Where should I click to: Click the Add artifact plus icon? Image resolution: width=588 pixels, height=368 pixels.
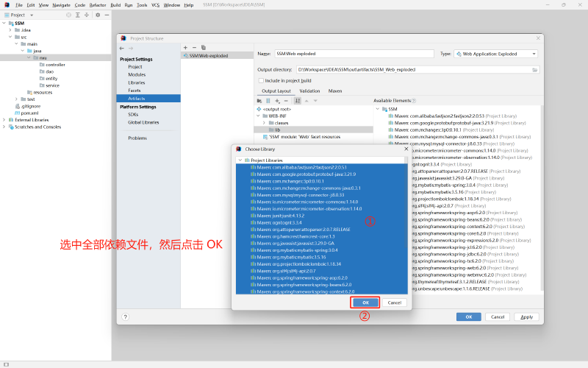pyautogui.click(x=185, y=48)
